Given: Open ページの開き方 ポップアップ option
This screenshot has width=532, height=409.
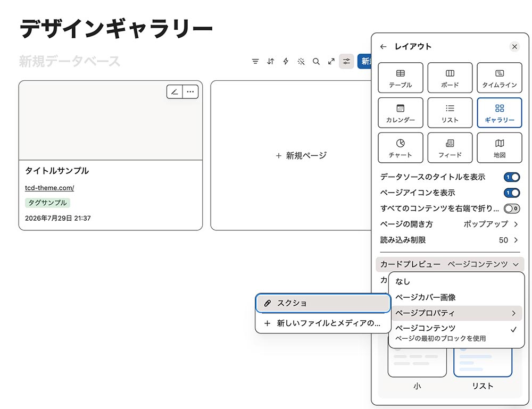Looking at the screenshot, I should (450, 224).
